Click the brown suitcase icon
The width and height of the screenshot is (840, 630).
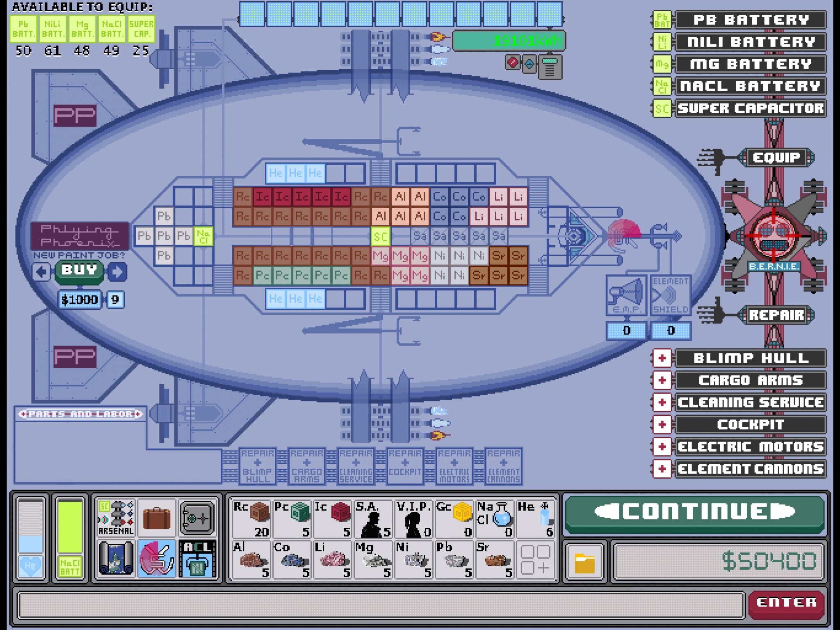coord(156,518)
